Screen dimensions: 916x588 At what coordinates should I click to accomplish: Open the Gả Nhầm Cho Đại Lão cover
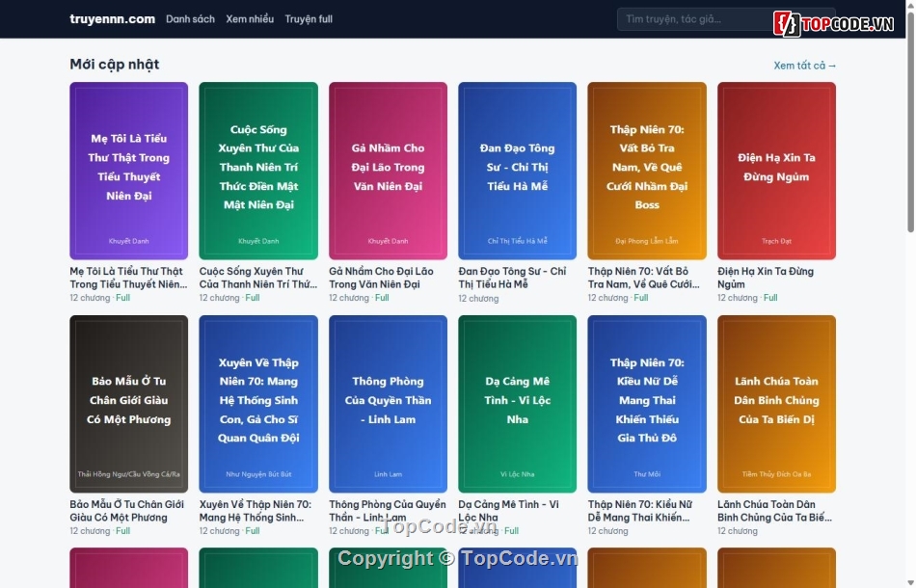tap(388, 171)
